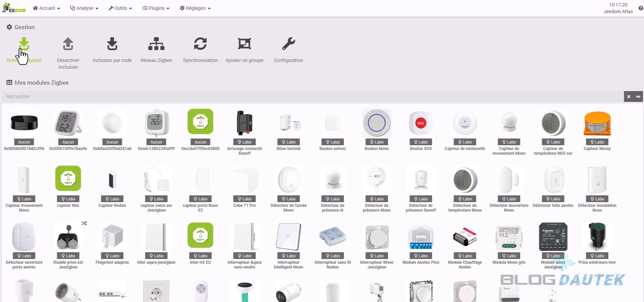Toggle the list display mode button

click(638, 96)
